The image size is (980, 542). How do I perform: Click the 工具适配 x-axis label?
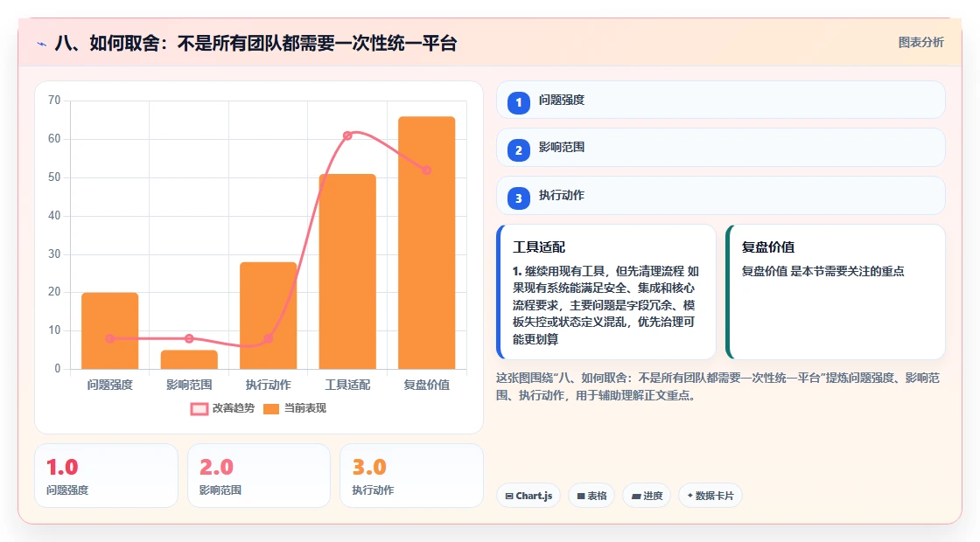coord(347,385)
